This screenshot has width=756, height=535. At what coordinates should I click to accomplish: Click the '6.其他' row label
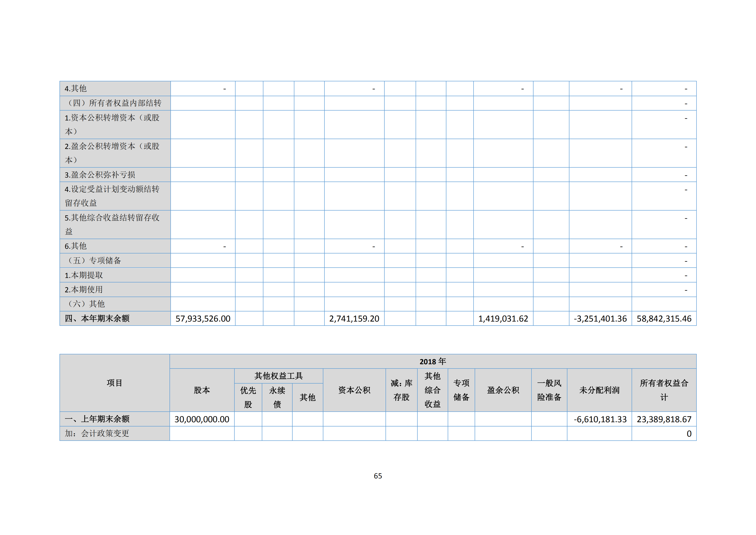[75, 246]
